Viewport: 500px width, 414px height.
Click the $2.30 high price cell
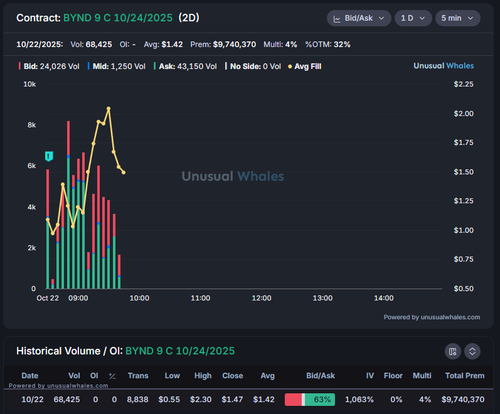201,399
